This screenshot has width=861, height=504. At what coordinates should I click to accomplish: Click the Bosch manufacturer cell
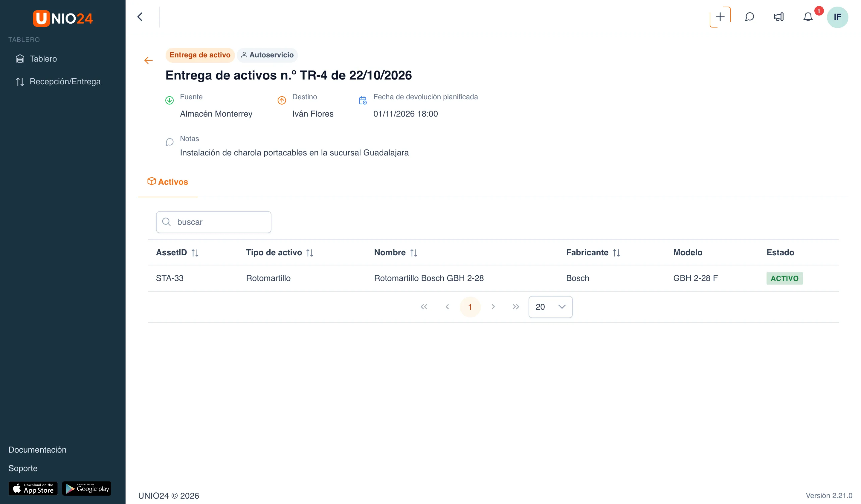tap(577, 278)
